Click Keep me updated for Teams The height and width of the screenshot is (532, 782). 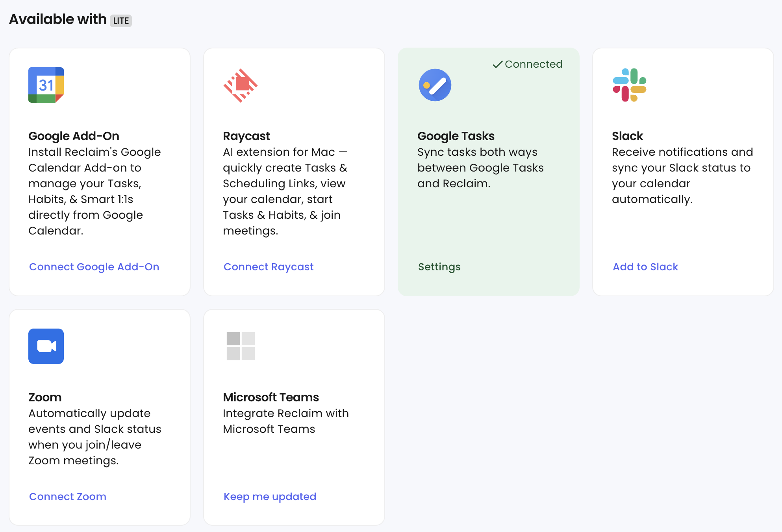270,497
